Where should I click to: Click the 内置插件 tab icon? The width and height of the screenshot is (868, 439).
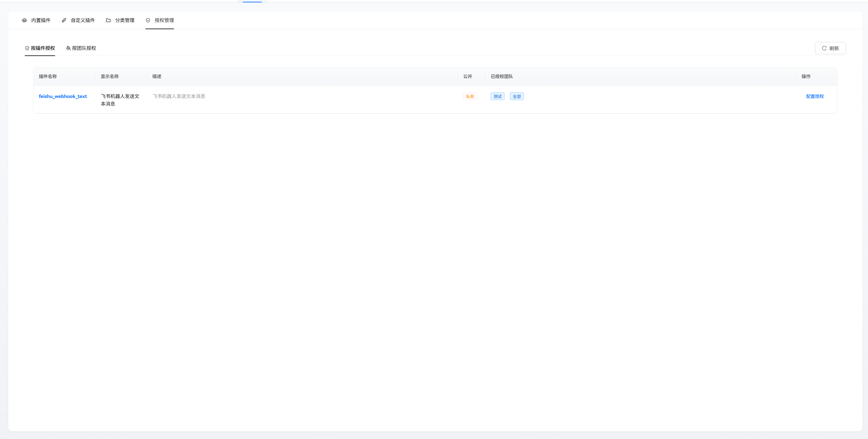pyautogui.click(x=24, y=20)
